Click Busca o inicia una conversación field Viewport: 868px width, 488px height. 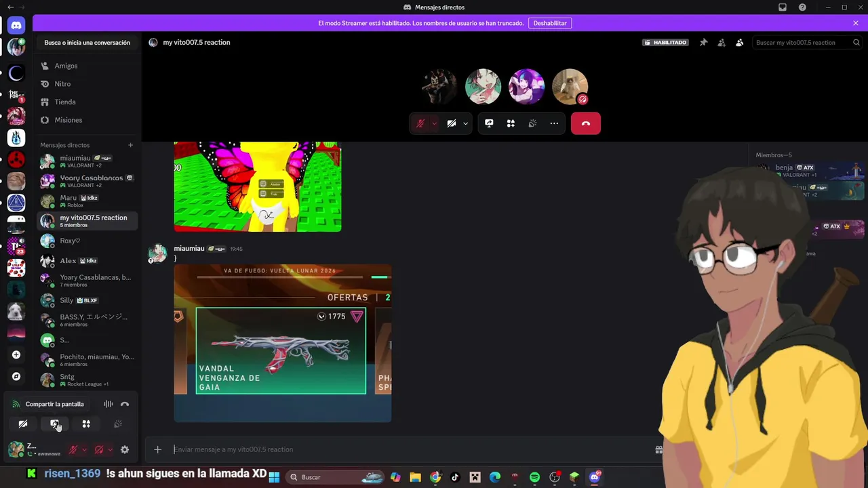[x=87, y=42]
